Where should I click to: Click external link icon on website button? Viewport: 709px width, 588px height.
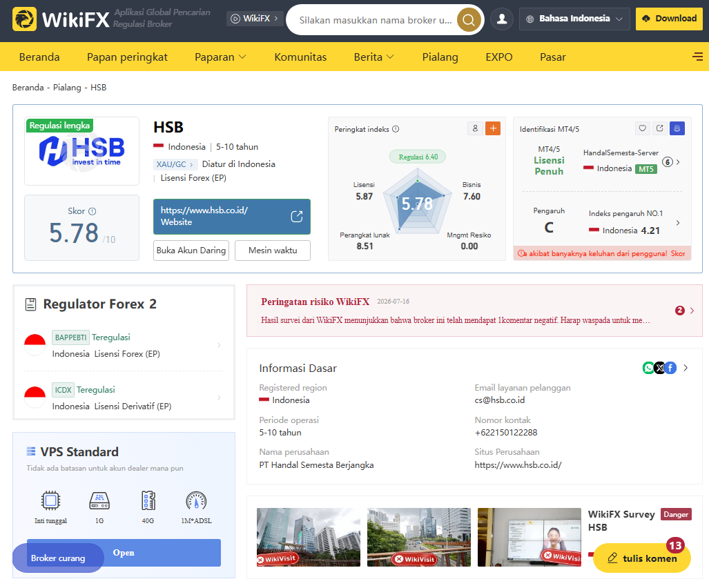tap(297, 217)
